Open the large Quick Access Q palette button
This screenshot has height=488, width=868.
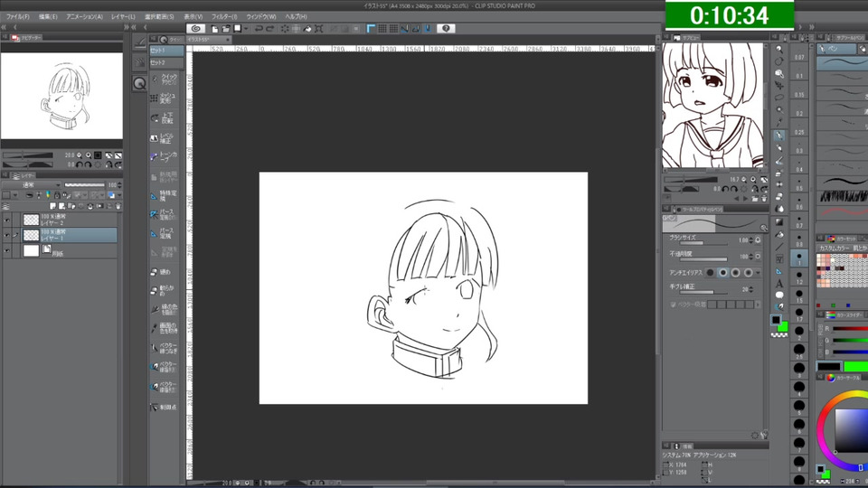(x=139, y=83)
